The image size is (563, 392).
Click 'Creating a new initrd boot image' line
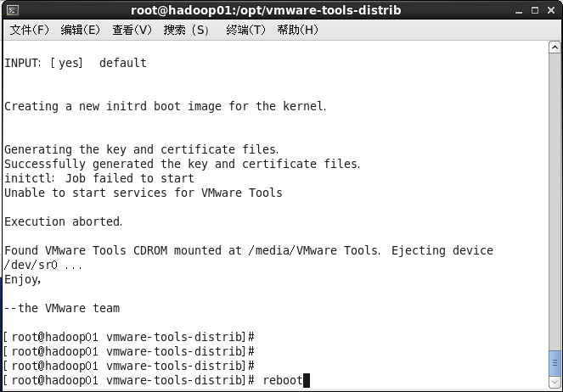(x=166, y=107)
